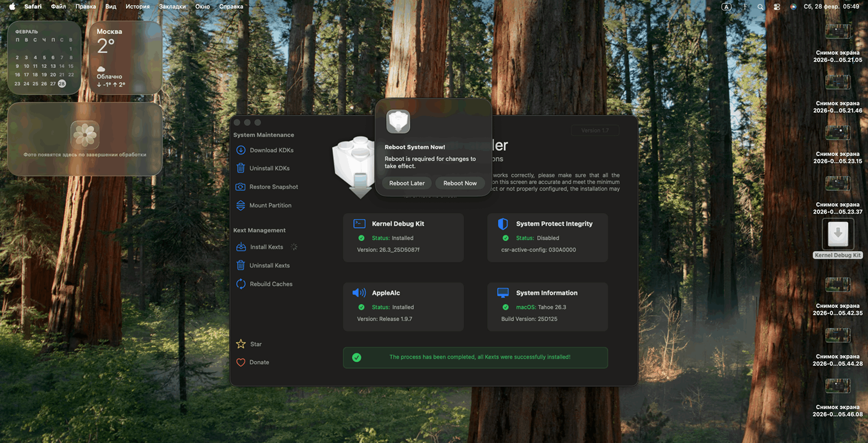Open the Закладки menu
The height and width of the screenshot is (443, 868).
172,7
